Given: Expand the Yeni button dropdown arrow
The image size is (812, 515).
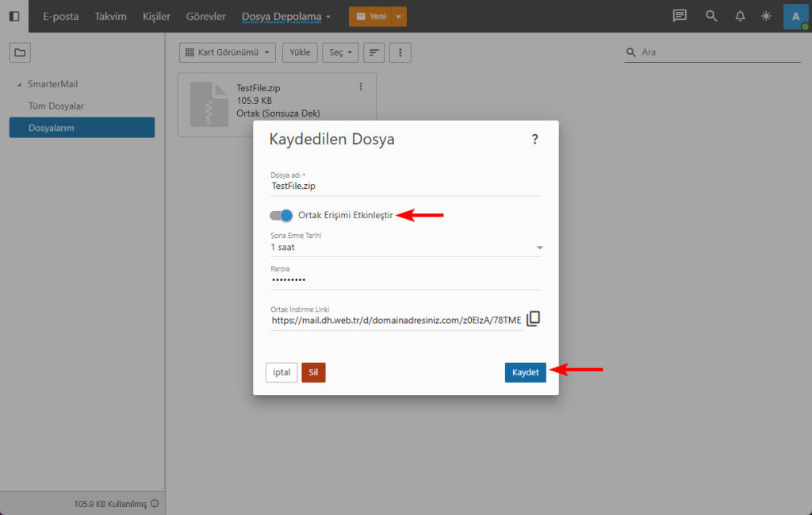Looking at the screenshot, I should pyautogui.click(x=400, y=16).
